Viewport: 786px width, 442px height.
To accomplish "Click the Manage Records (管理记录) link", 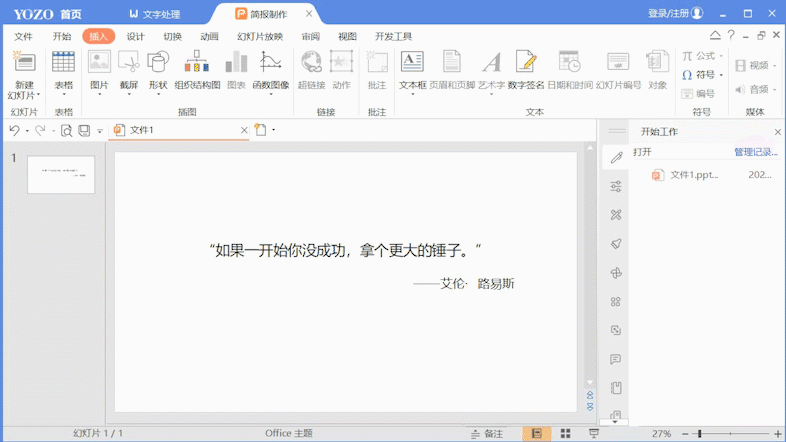I will [755, 152].
